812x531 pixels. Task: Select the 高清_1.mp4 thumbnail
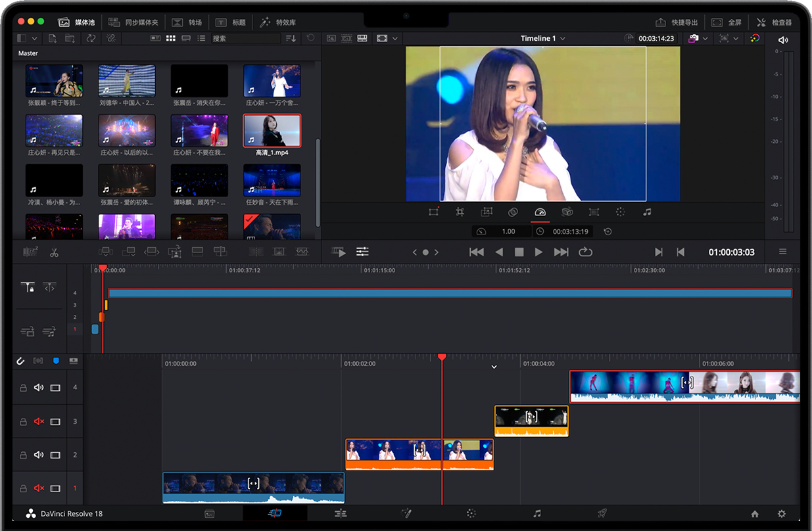click(272, 131)
